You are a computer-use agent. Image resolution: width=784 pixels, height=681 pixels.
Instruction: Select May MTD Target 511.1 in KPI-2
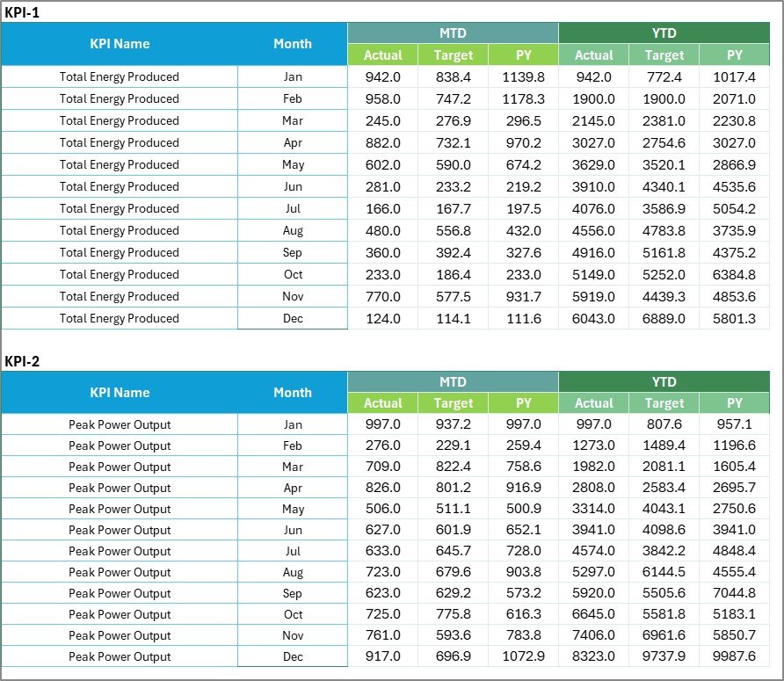pyautogui.click(x=453, y=509)
